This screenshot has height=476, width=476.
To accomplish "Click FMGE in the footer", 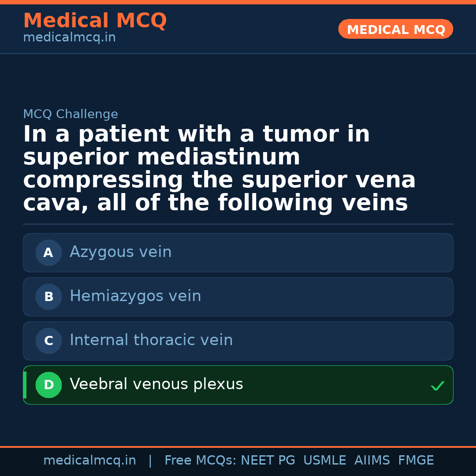I will 416,461.
